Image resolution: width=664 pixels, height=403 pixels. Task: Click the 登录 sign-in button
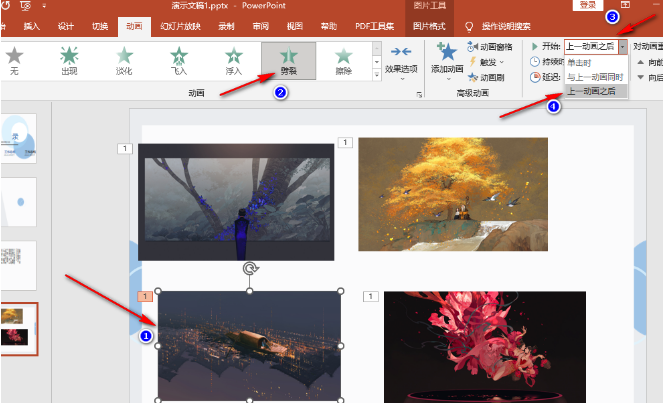coord(588,6)
